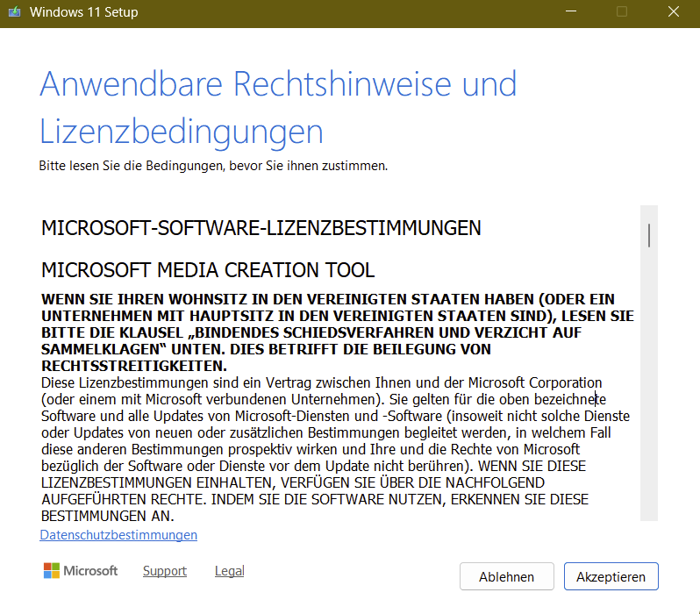Image resolution: width=700 pixels, height=614 pixels.
Task: Click the heading MICROSOFT-SOFTWARE-LIZENZBESTIMMUNGEN
Action: [x=261, y=228]
